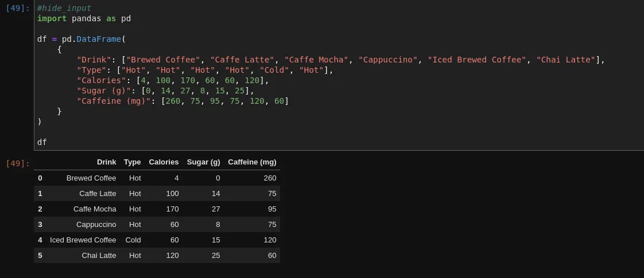Select the calories value 170 in the table
This screenshot has width=644, height=278.
[172, 209]
